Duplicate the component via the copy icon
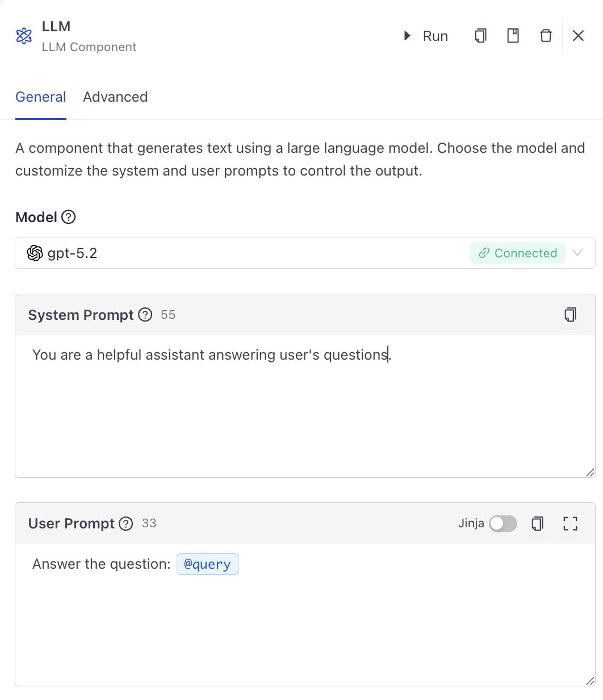Screen dimensions: 603x700 pyautogui.click(x=480, y=35)
